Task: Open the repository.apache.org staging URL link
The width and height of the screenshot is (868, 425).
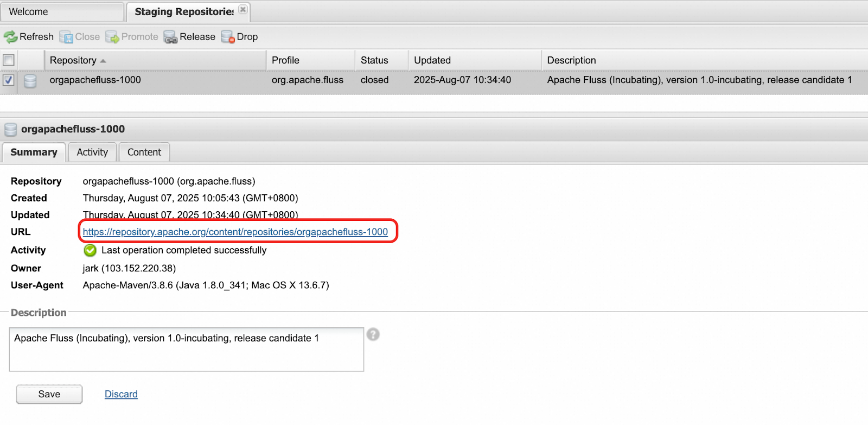Action: point(235,232)
